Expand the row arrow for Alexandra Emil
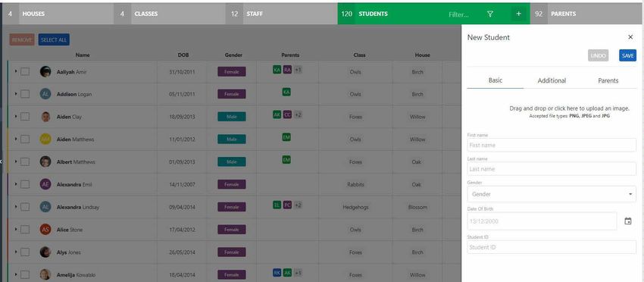644x282 pixels. click(16, 184)
